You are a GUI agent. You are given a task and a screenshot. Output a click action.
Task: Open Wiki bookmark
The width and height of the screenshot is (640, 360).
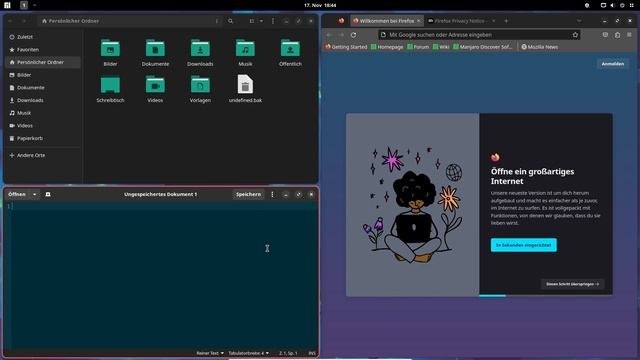pyautogui.click(x=441, y=47)
